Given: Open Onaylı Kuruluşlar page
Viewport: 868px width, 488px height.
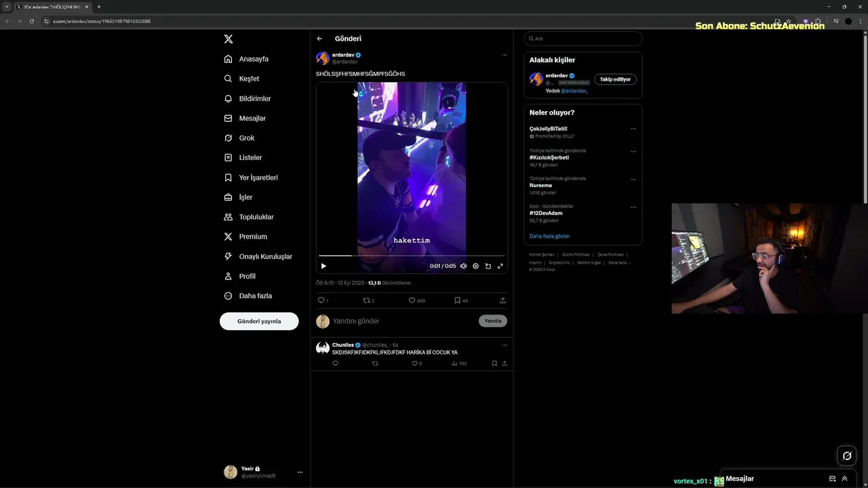Looking at the screenshot, I should (258, 256).
